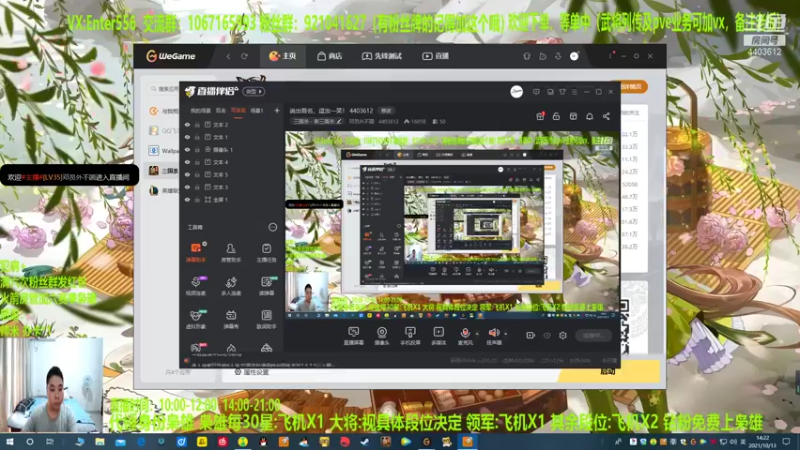
Task: Expand the mode switch pill beside 直播伴侣 logo
Action: point(254,91)
